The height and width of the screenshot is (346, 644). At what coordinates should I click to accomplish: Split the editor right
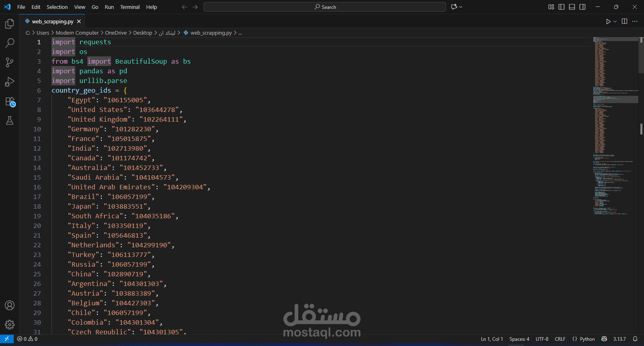point(624,21)
